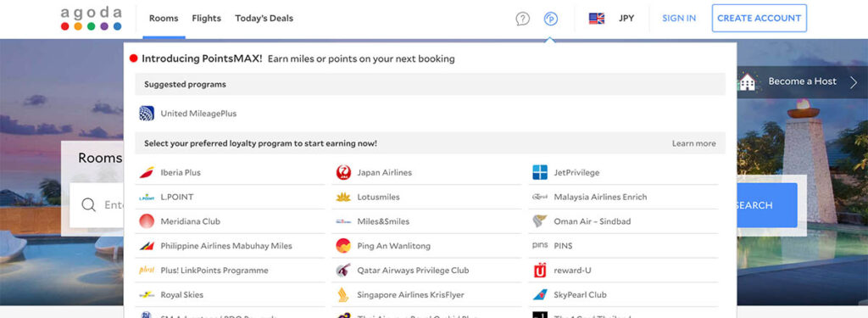Select the Miles&Smiles program name
The width and height of the screenshot is (868, 318).
pos(383,221)
